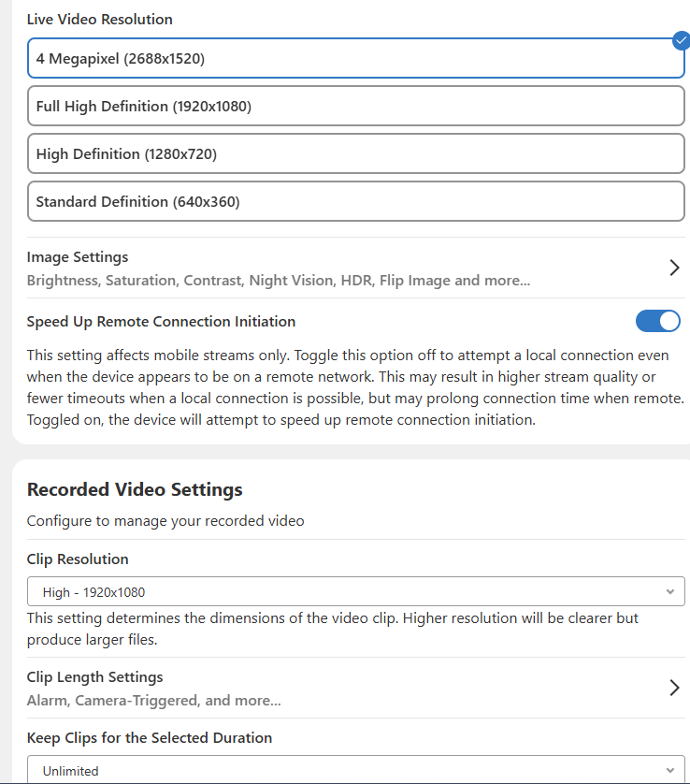The image size is (690, 784).
Task: Open the Image Settings title
Action: pyautogui.click(x=78, y=256)
